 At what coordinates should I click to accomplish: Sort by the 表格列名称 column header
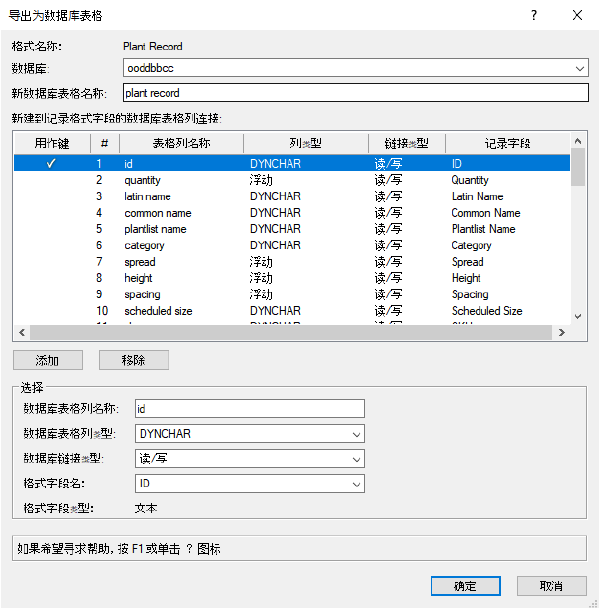coord(180,143)
